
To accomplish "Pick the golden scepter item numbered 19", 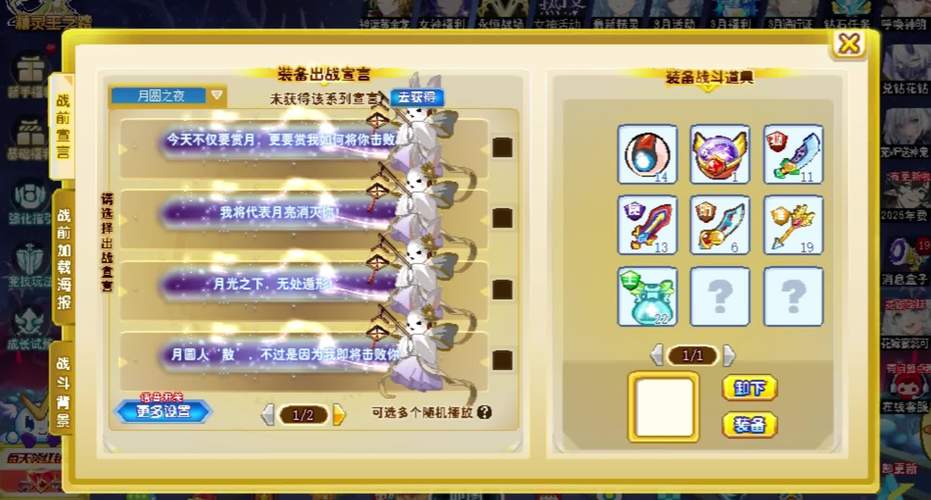I will pyautogui.click(x=793, y=226).
